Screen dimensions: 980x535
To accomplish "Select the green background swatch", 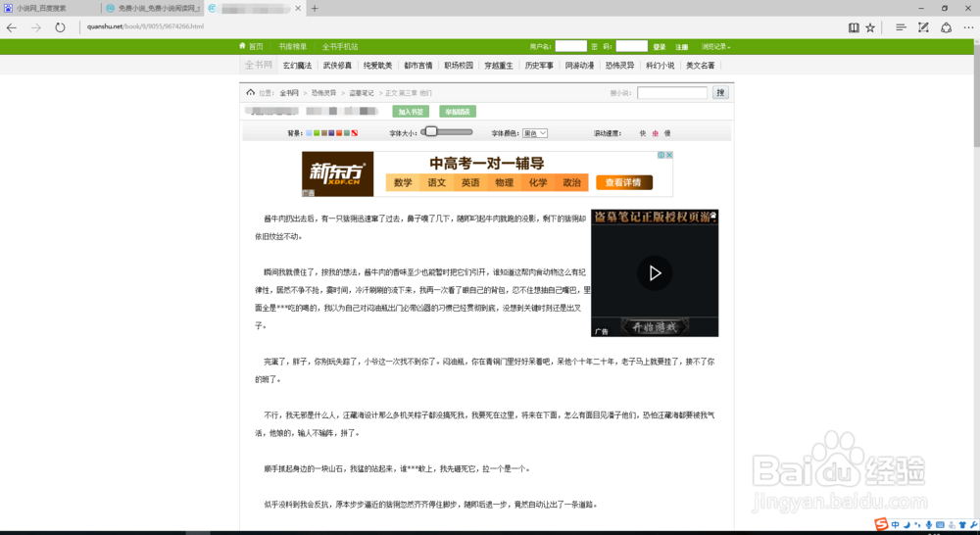I will pos(317,133).
